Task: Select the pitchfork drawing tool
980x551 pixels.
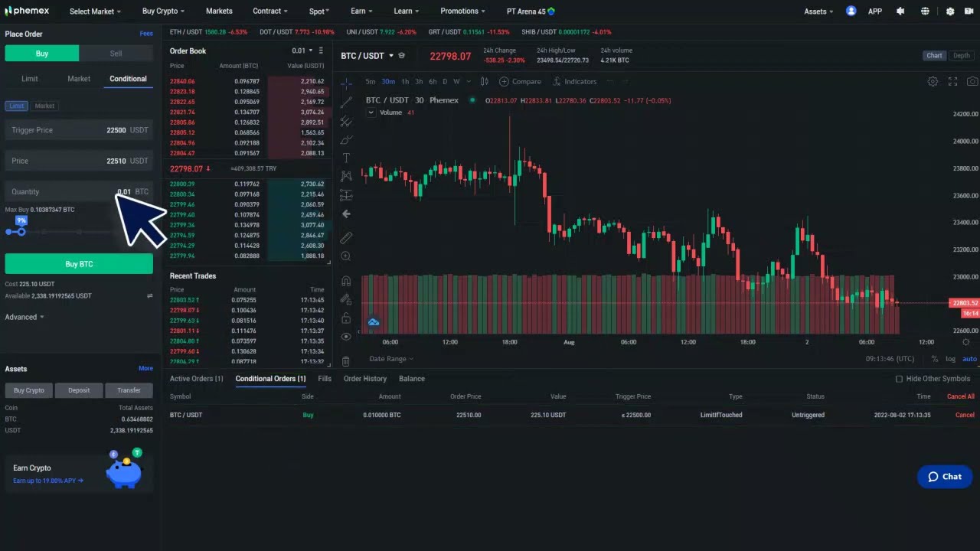Action: 346,121
